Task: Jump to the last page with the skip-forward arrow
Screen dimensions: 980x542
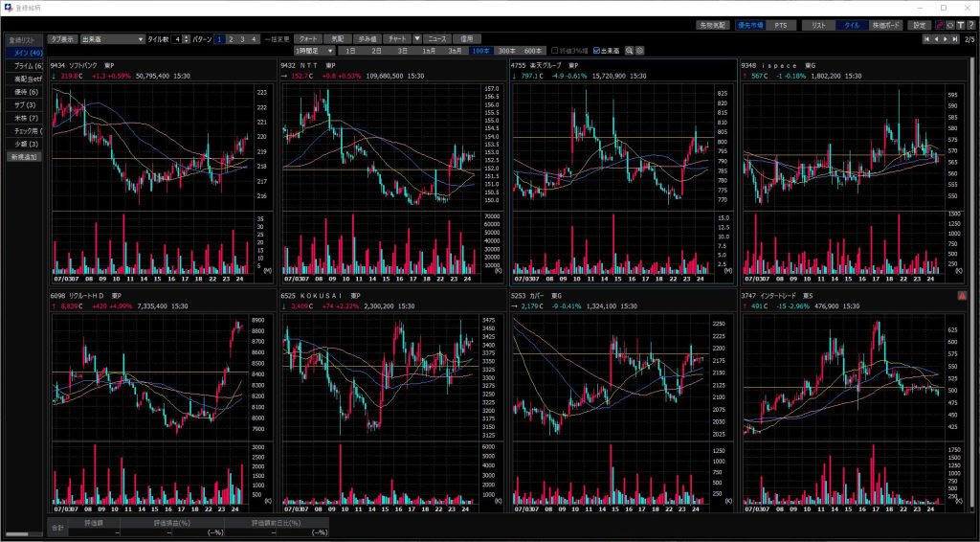Action: click(955, 39)
